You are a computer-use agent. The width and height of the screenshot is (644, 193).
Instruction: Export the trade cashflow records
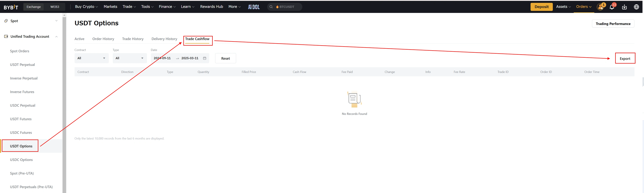click(x=625, y=58)
